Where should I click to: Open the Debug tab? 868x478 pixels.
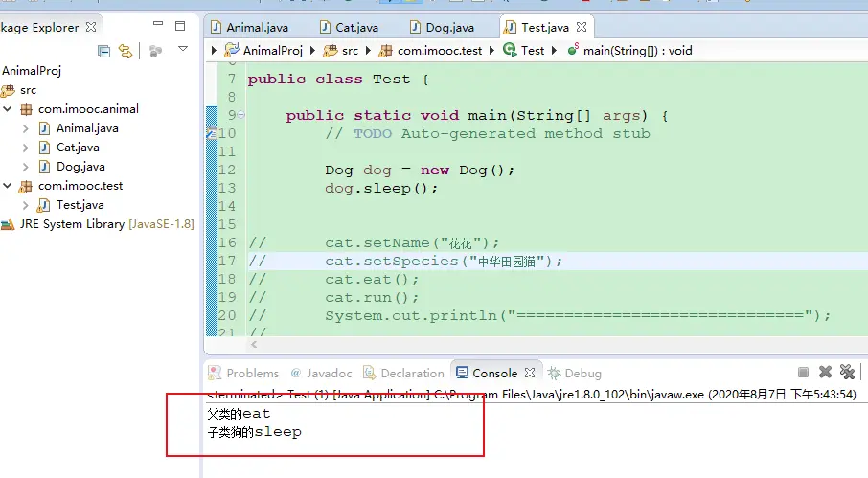click(x=575, y=373)
